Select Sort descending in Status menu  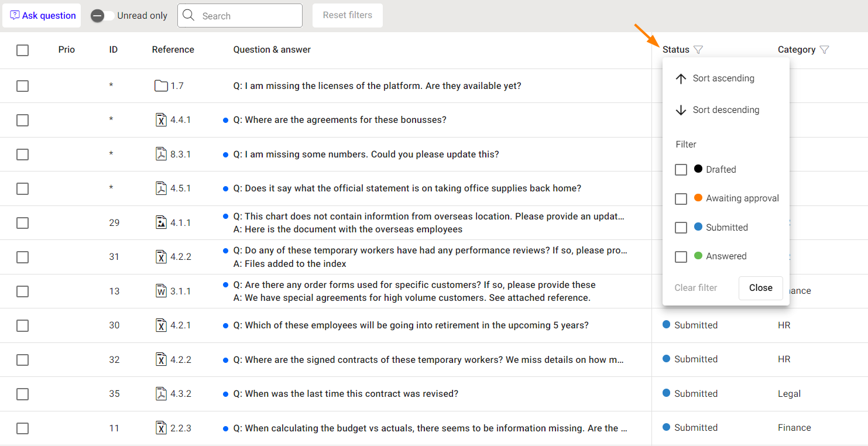pos(725,110)
